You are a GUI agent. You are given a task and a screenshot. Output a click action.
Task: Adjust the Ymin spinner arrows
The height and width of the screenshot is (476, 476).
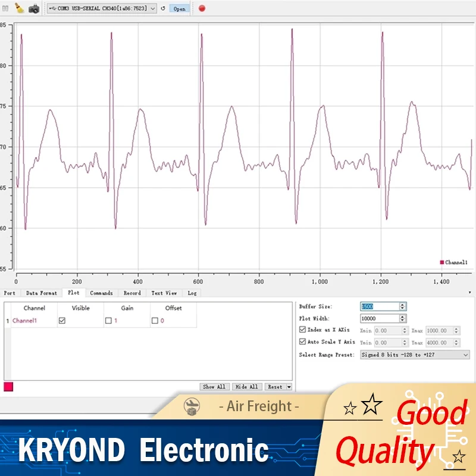[x=405, y=343]
